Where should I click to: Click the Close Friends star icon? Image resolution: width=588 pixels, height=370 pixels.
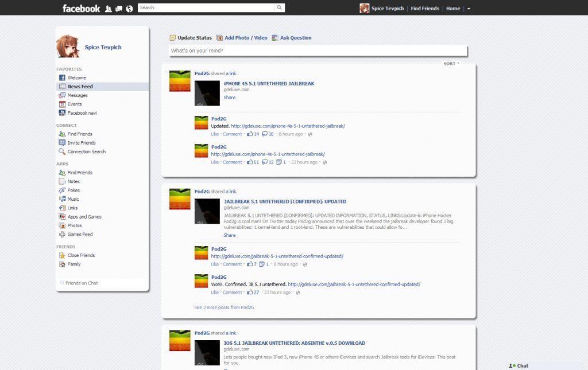tap(62, 255)
